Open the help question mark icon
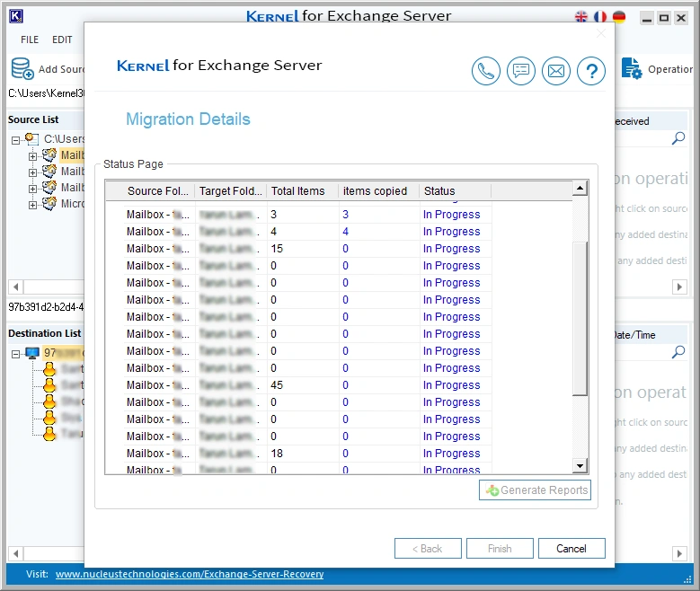 click(x=591, y=71)
